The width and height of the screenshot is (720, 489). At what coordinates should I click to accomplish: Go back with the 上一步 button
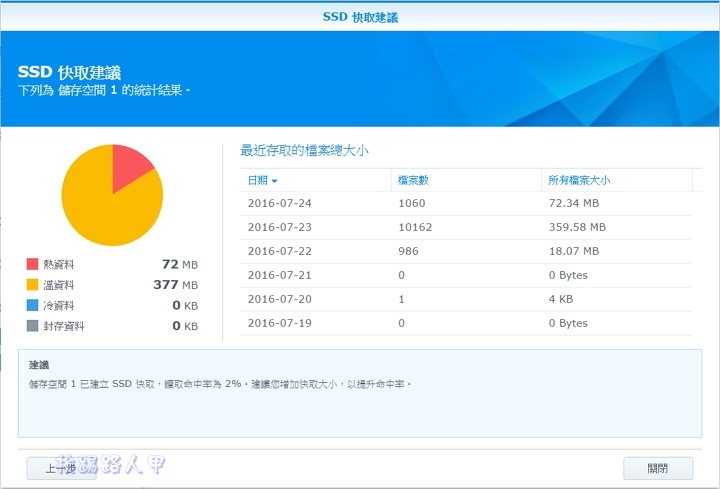pyautogui.click(x=62, y=467)
